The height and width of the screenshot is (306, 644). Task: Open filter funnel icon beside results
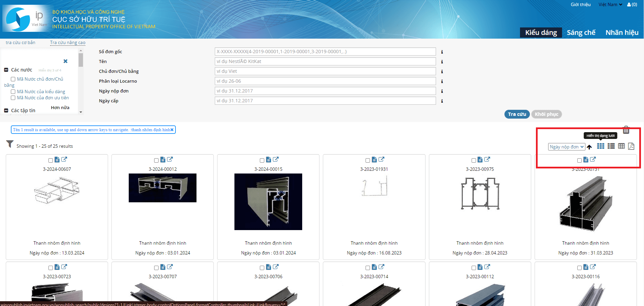tap(10, 144)
